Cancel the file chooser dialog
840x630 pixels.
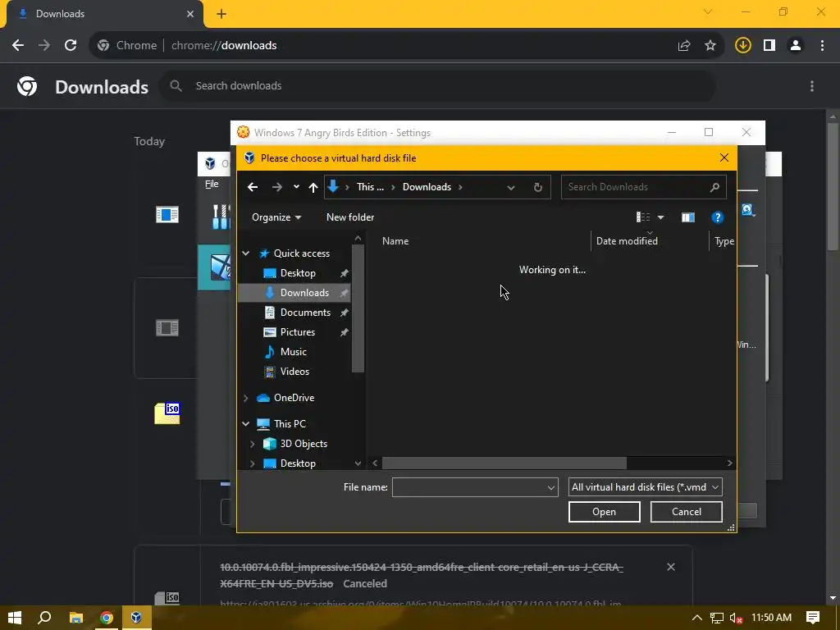687,512
